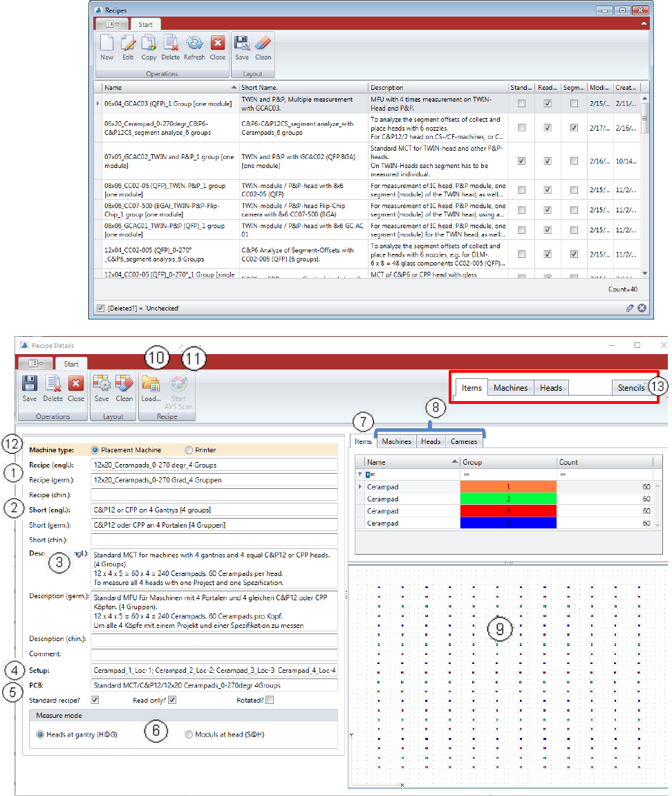Image resolution: width=672 pixels, height=796 pixels.
Task: Sort Items grid by Name column header
Action: point(411,462)
